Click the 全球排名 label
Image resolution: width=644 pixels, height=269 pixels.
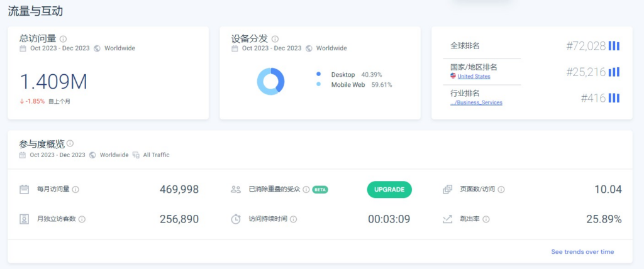(x=465, y=46)
